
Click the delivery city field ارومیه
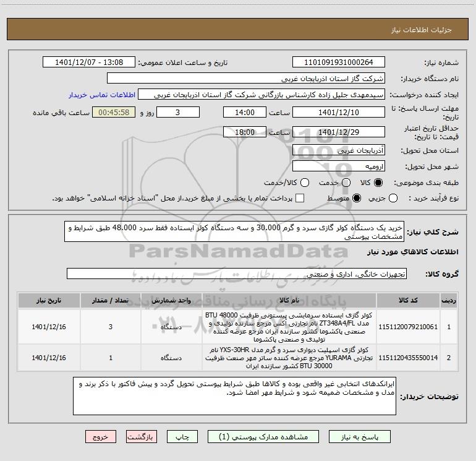tap(339, 166)
